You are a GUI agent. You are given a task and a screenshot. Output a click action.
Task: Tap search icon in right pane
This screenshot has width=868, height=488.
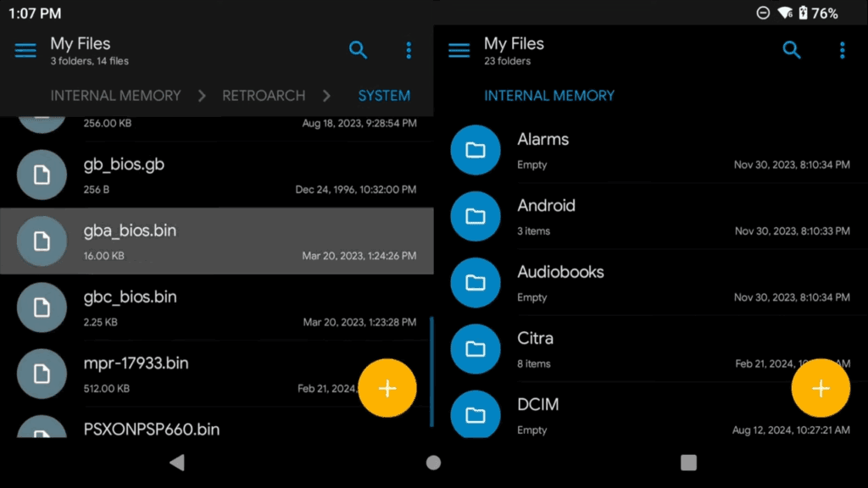[792, 51]
